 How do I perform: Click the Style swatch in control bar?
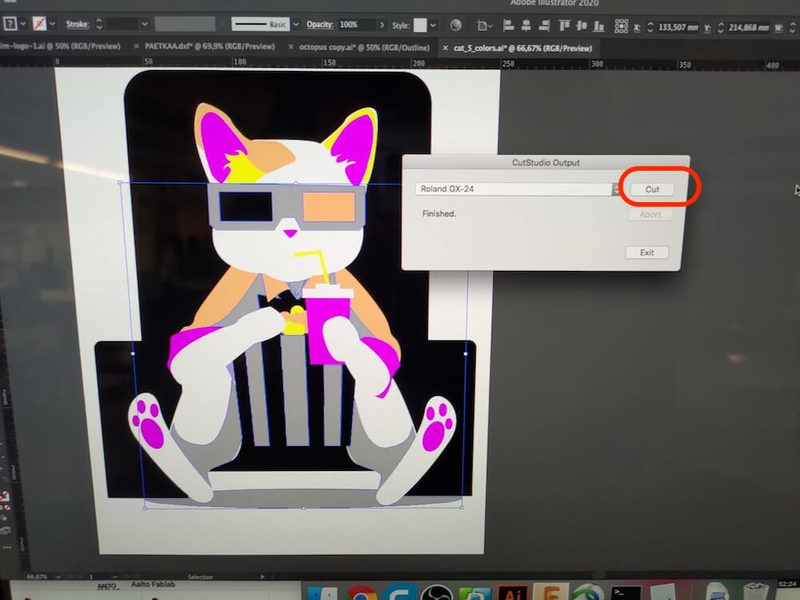tap(425, 24)
